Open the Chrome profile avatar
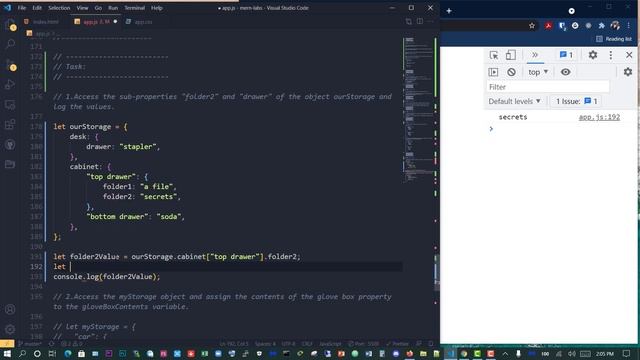This screenshot has height=360, width=640. point(615,26)
